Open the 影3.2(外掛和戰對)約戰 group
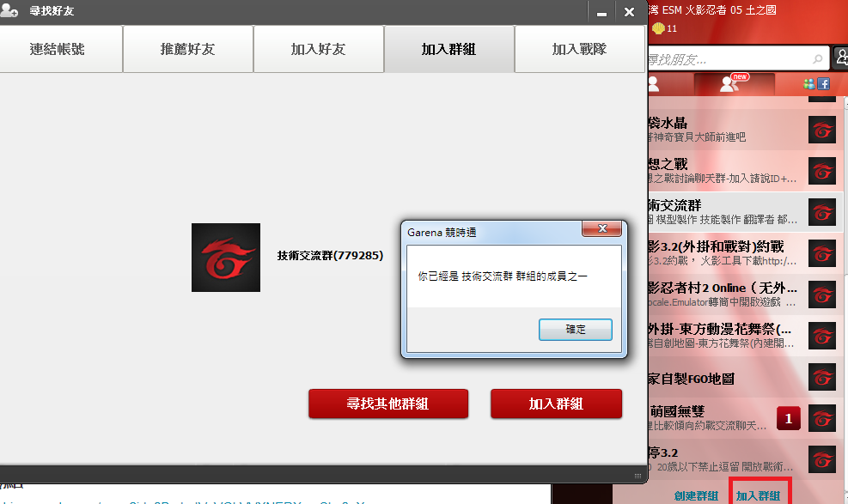This screenshot has width=848, height=504. pos(745,252)
